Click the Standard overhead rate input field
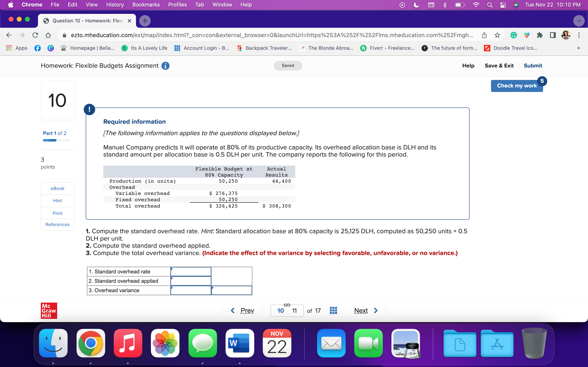This screenshot has width=588, height=367. (191, 271)
